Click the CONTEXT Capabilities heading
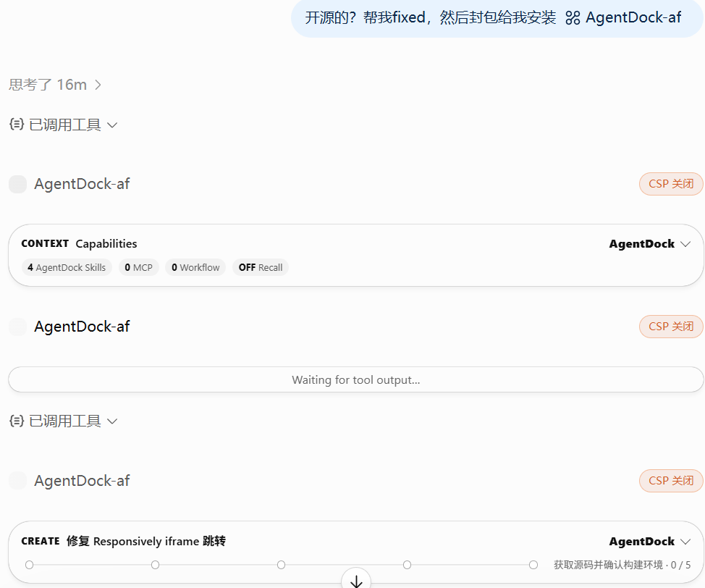 (79, 243)
